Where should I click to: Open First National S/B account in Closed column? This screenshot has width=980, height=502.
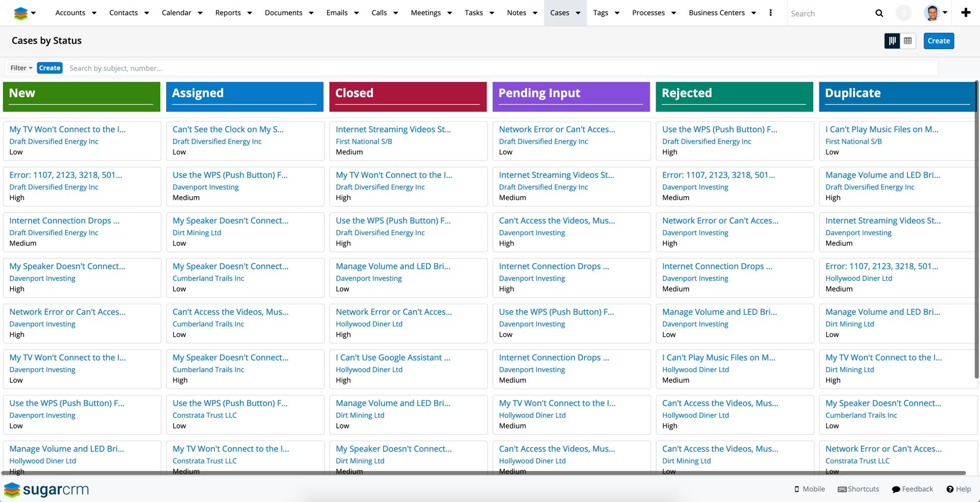point(364,141)
